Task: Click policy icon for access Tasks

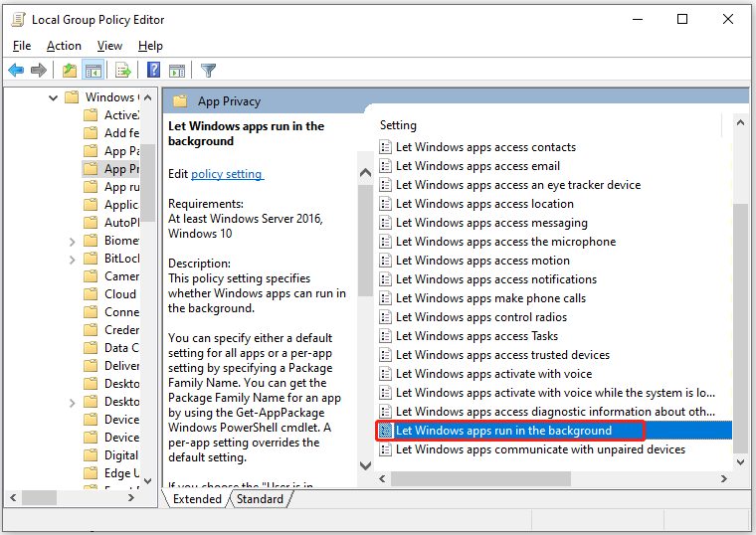Action: pos(385,336)
